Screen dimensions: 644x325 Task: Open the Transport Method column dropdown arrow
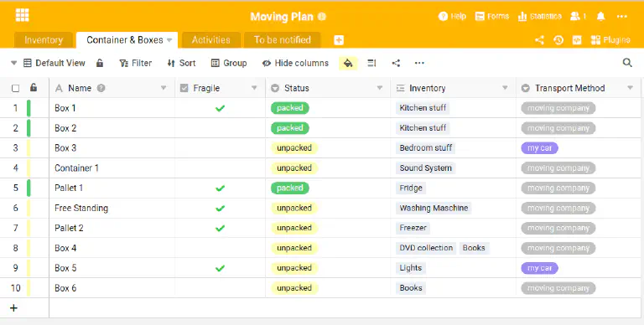631,88
